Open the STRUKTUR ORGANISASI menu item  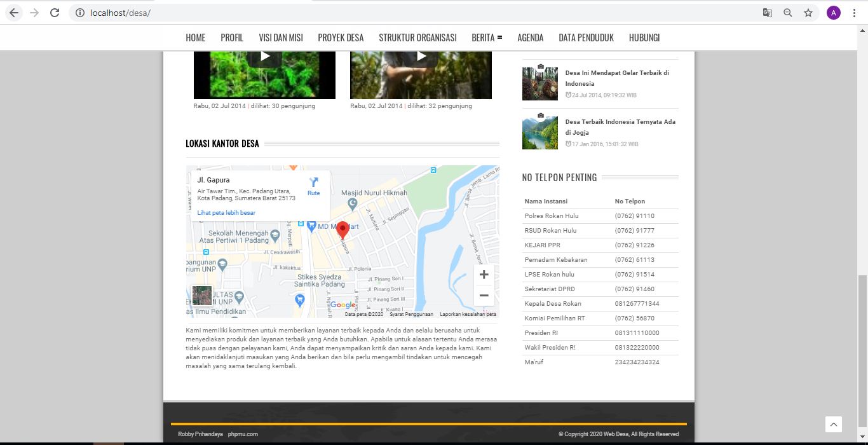point(417,38)
